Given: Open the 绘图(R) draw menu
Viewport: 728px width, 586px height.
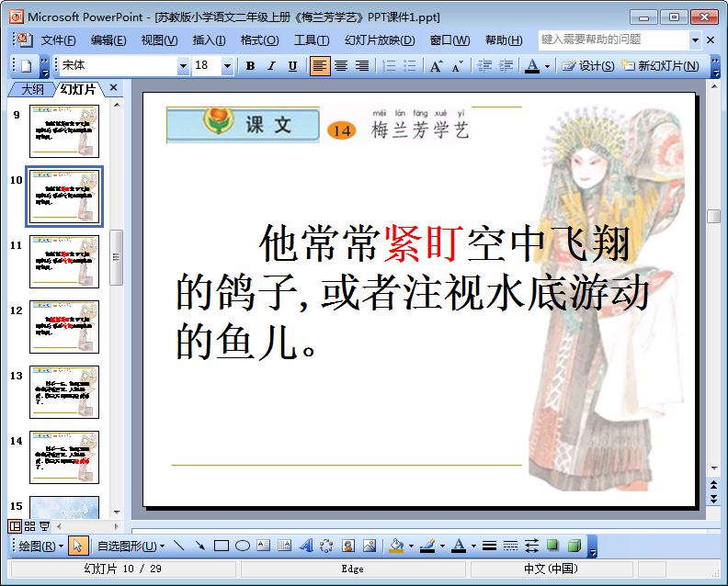Looking at the screenshot, I should 40,547.
